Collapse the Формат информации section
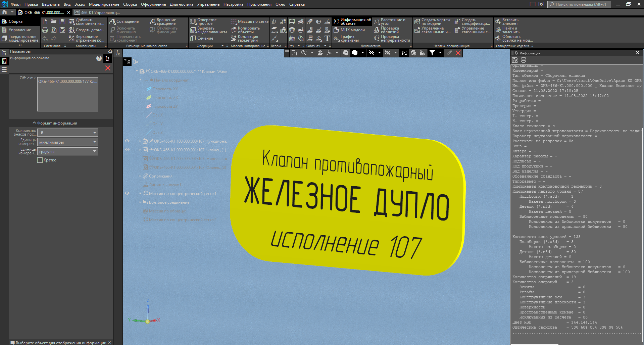Viewport: 644px width, 345px height. click(34, 123)
